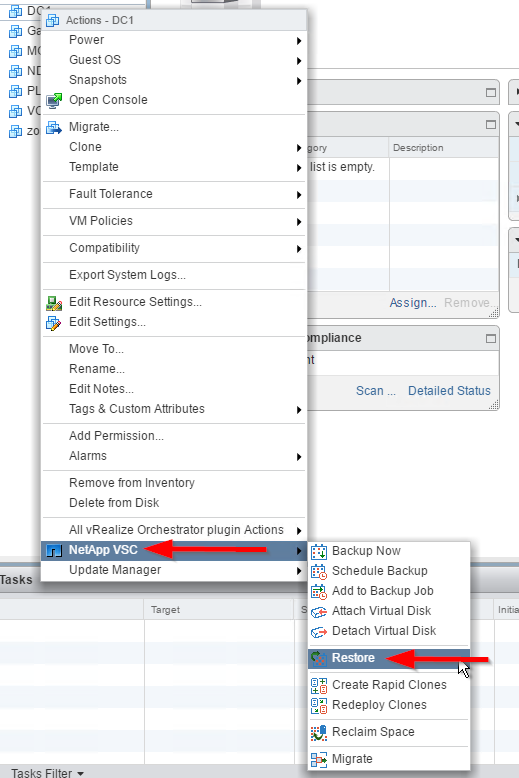Click the Open Console monitor icon

[x=54, y=100]
